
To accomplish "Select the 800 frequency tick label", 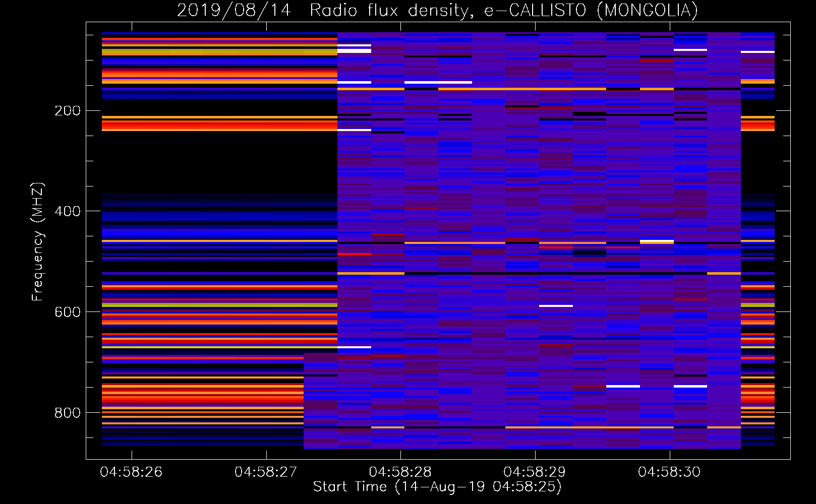I will (x=68, y=413).
